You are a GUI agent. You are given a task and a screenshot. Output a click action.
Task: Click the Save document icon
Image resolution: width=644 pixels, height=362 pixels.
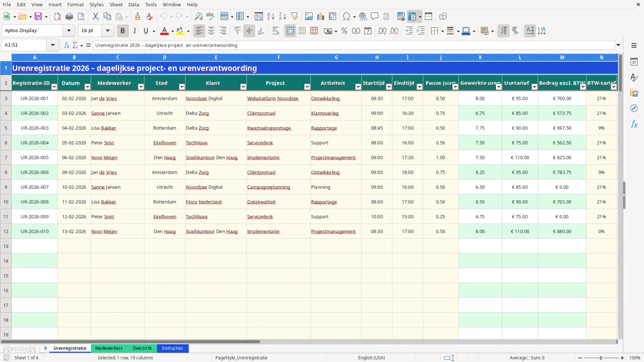pos(38,17)
